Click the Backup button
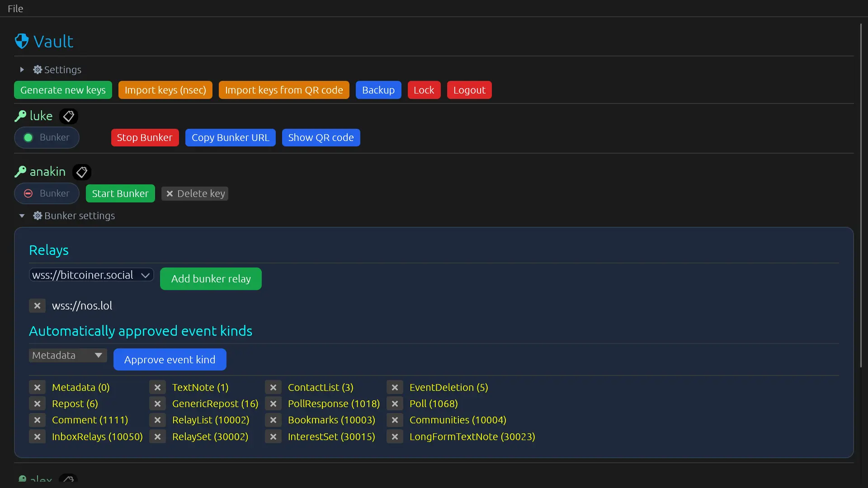The width and height of the screenshot is (868, 488). [x=378, y=90]
